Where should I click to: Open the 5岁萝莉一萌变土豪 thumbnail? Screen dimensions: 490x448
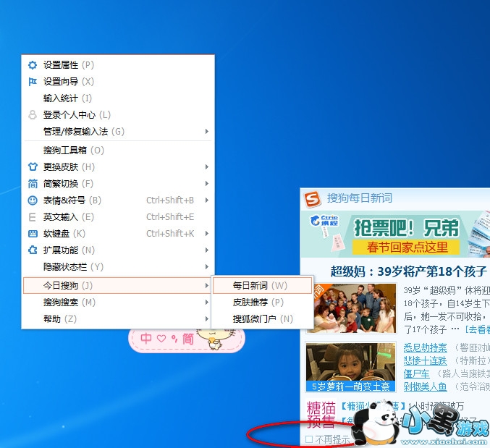[x=351, y=367]
